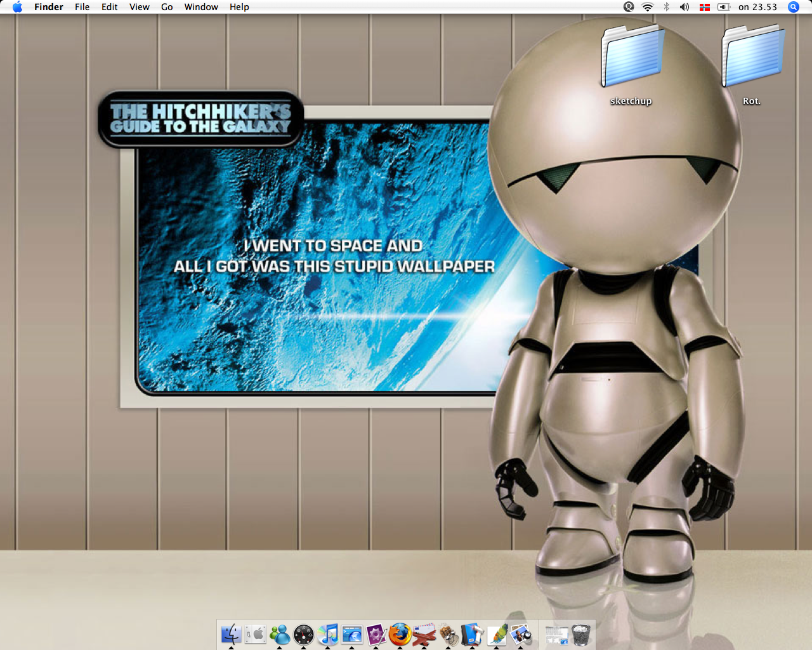Launch iTunes from the Dock
Viewport: 812px width, 650px height.
pyautogui.click(x=328, y=634)
